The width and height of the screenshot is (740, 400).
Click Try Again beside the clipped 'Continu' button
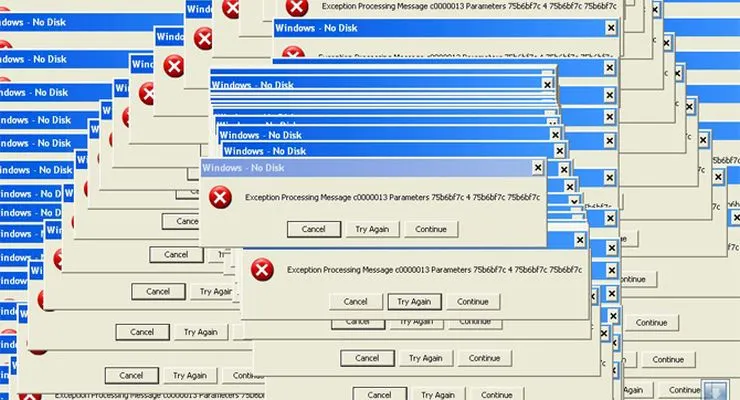click(x=190, y=375)
